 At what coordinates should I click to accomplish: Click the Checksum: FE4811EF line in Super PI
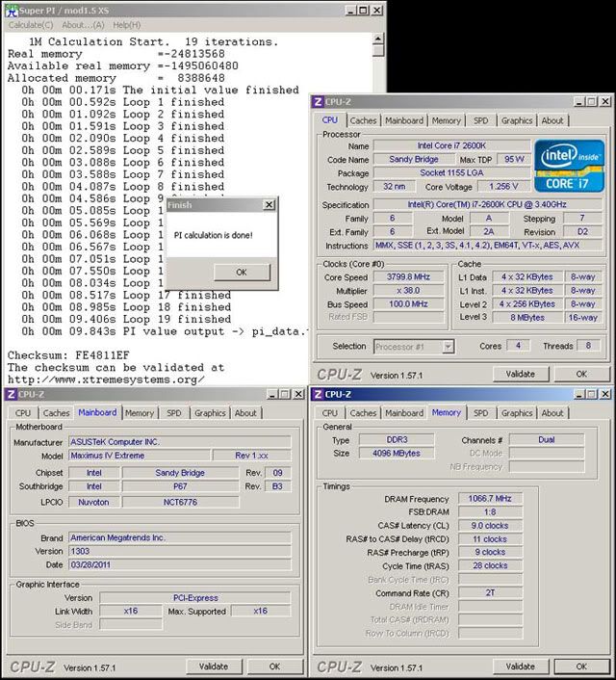point(68,355)
